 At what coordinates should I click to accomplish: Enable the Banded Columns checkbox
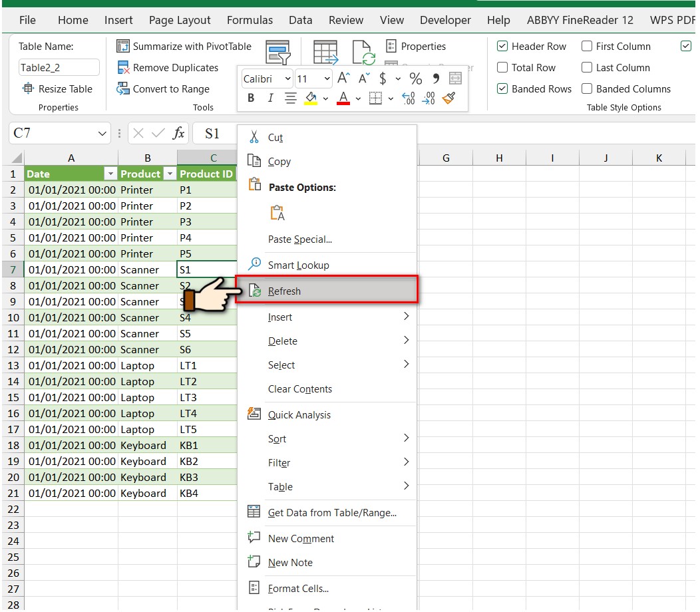(587, 88)
